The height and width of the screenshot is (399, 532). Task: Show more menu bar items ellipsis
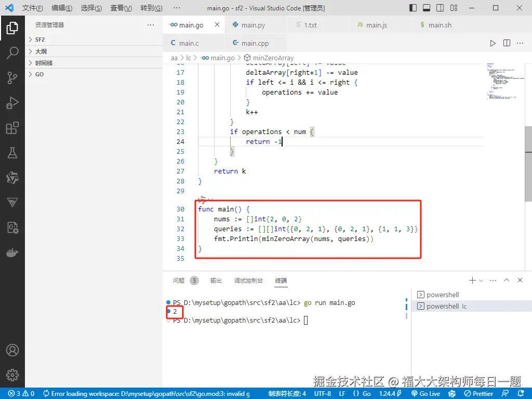(177, 8)
